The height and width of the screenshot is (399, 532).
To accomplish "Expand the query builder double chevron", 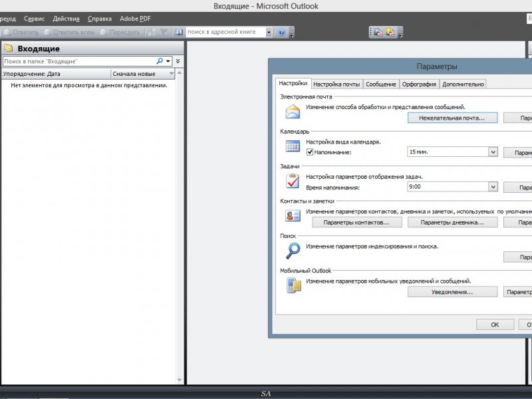I will [178, 61].
